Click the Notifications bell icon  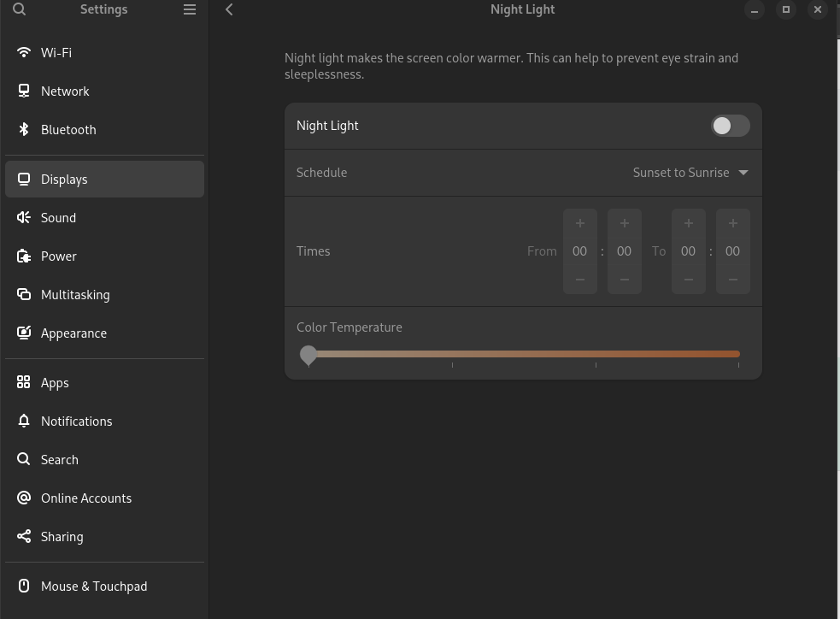24,421
